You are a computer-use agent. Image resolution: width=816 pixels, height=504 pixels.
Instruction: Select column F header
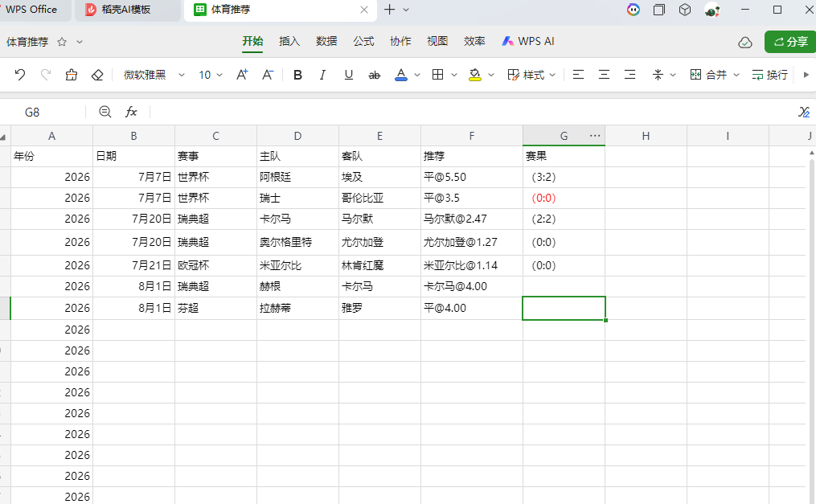[x=471, y=136]
